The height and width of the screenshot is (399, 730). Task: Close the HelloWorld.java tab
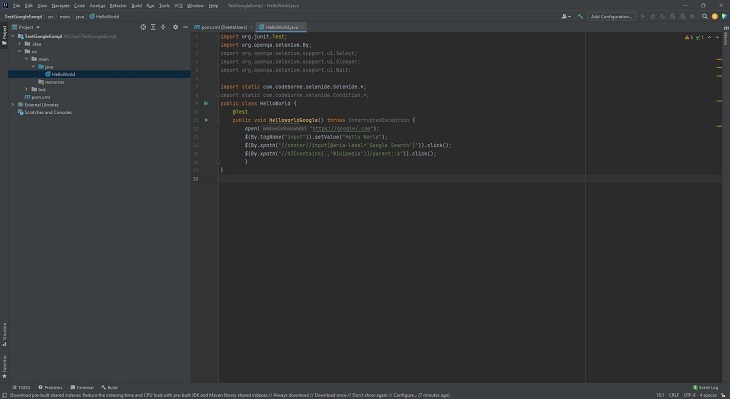tap(302, 27)
